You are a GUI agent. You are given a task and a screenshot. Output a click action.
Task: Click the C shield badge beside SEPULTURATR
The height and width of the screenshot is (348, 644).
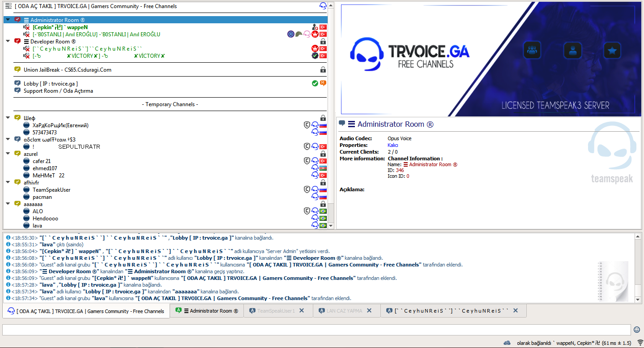tap(307, 146)
